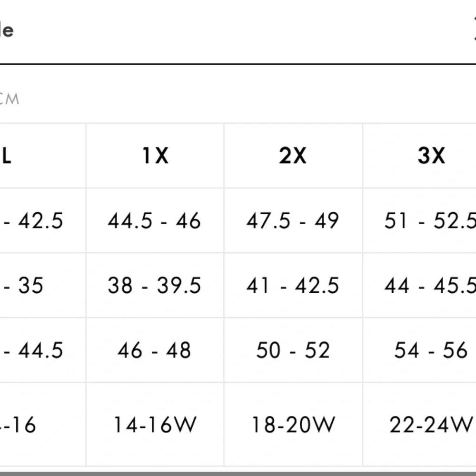Click the 18-20W size cell
476x476 pixels.
293,425
